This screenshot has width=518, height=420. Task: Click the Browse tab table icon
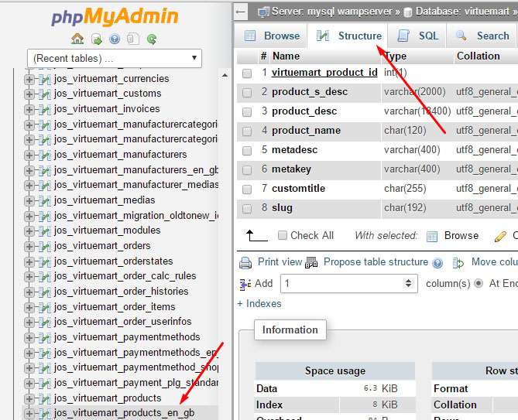click(250, 36)
